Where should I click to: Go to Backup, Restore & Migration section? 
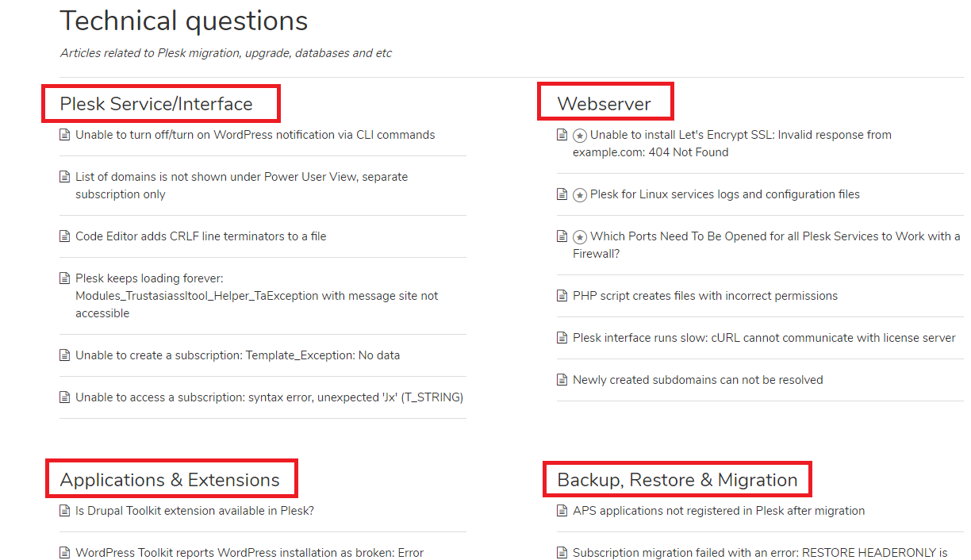pos(677,480)
